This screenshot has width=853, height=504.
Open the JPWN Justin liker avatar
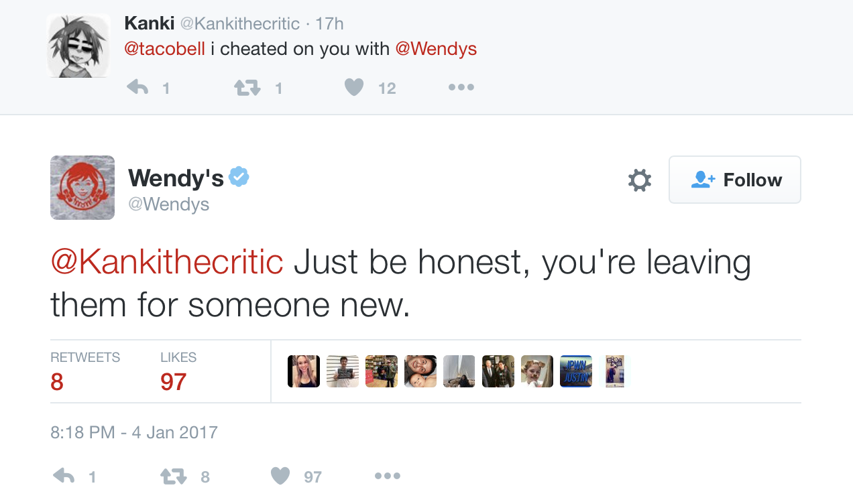tap(575, 371)
